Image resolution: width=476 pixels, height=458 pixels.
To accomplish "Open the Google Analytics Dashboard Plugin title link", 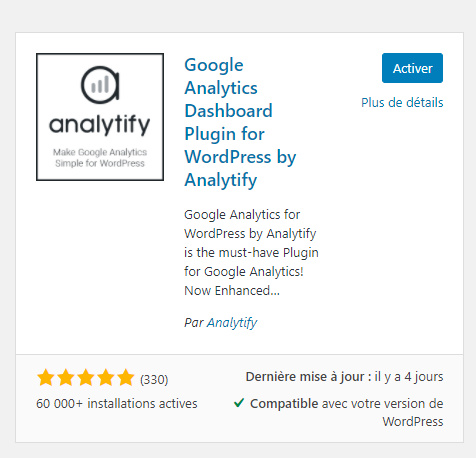I will [240, 122].
